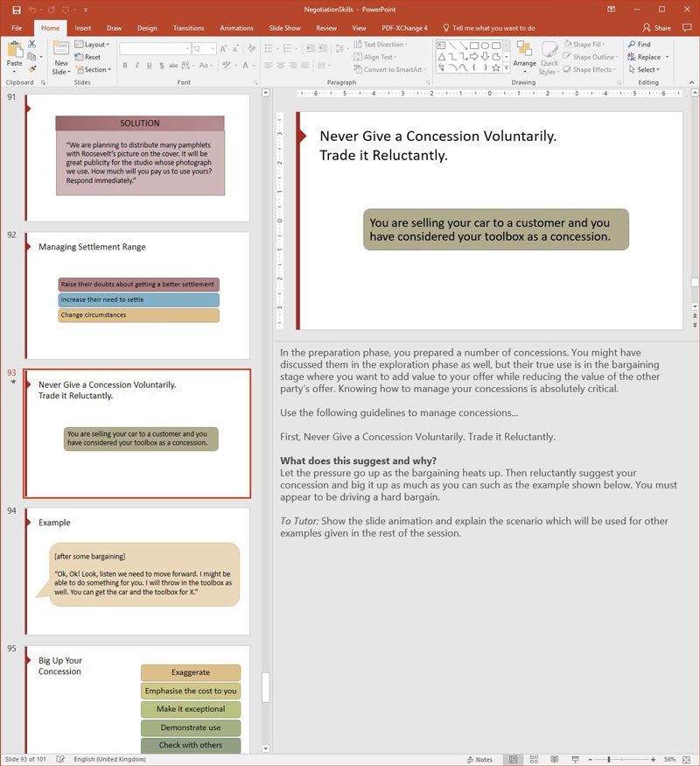Click the Copy icon in Clipboard
This screenshot has height=766, width=700.
31,57
